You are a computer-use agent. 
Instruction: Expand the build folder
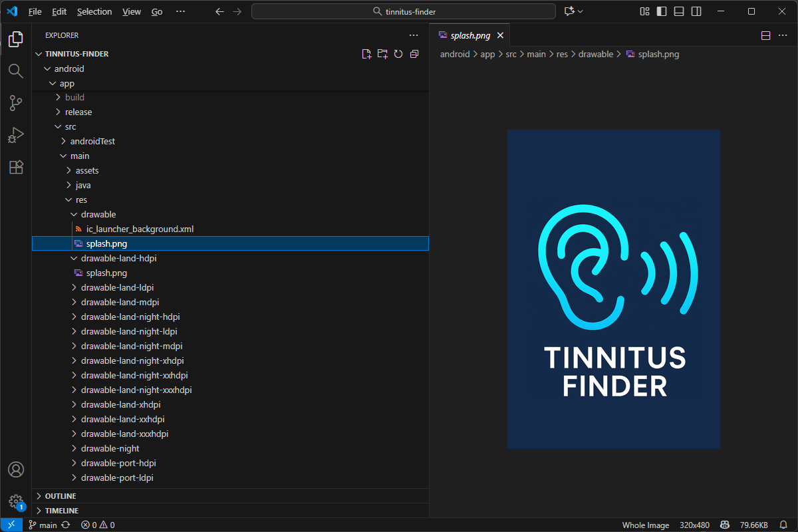coord(74,97)
